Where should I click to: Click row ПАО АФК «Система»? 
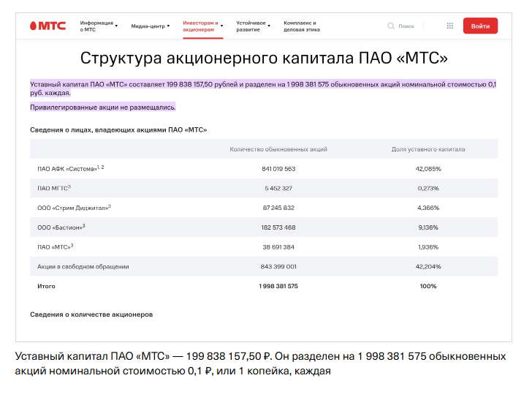[264, 168]
